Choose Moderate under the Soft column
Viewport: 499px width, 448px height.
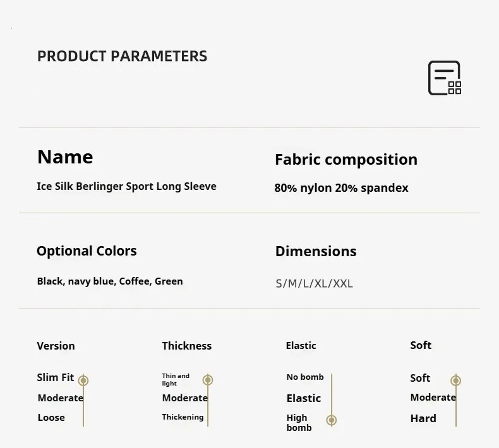point(433,398)
